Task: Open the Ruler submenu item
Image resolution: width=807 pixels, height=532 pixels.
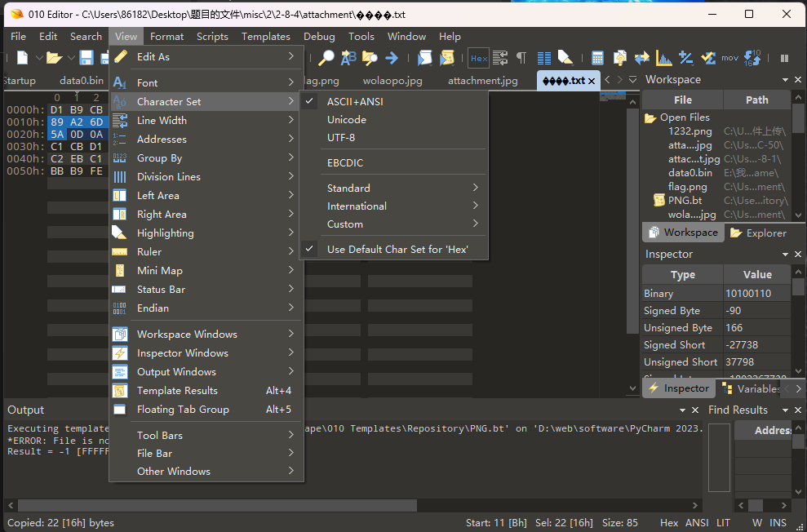Action: [206, 251]
